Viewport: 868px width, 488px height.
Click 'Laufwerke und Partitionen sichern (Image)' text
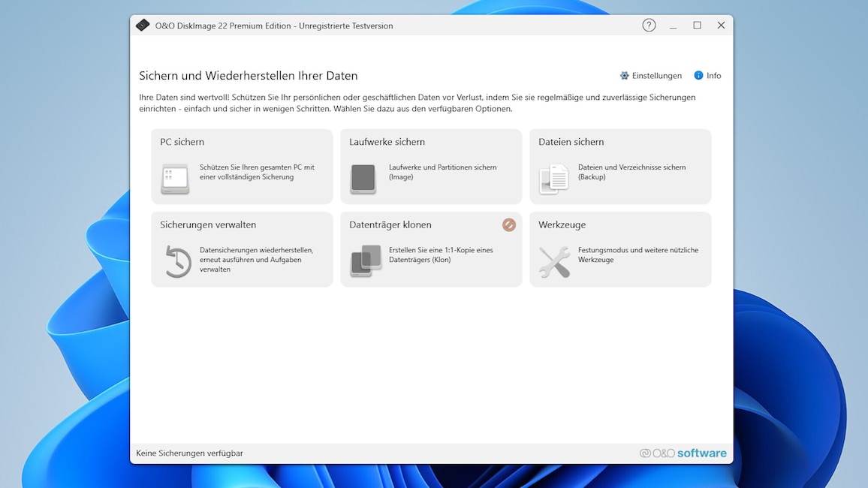[x=442, y=172]
